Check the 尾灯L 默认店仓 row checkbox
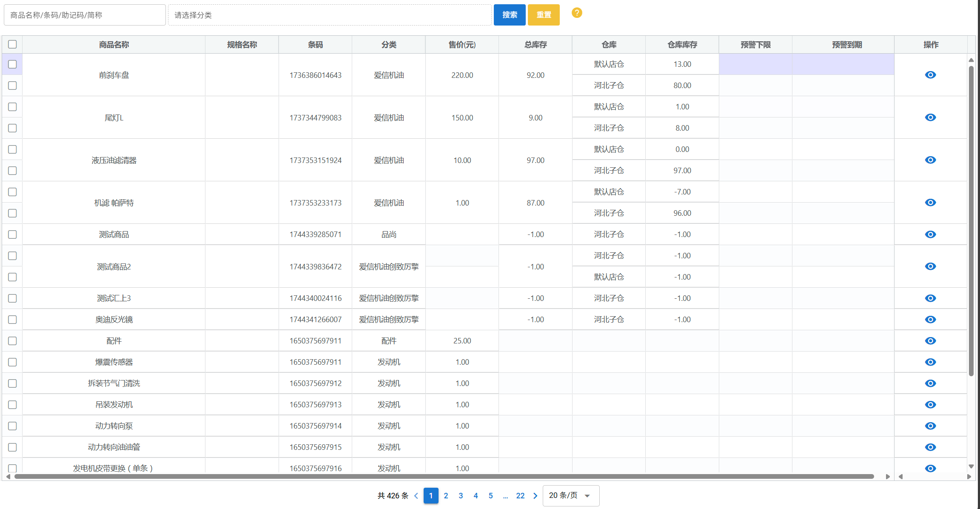 pyautogui.click(x=12, y=107)
